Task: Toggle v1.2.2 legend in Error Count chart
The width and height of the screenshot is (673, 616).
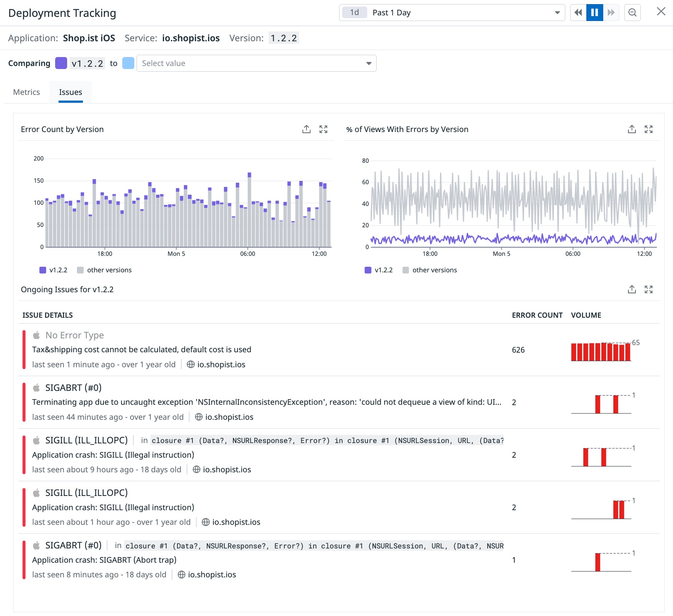Action: pyautogui.click(x=53, y=270)
